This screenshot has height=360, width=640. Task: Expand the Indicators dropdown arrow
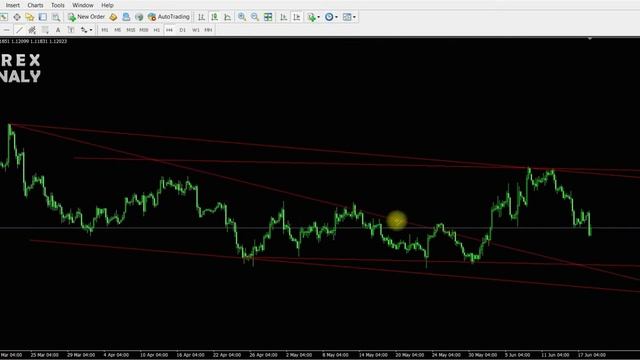[318, 17]
